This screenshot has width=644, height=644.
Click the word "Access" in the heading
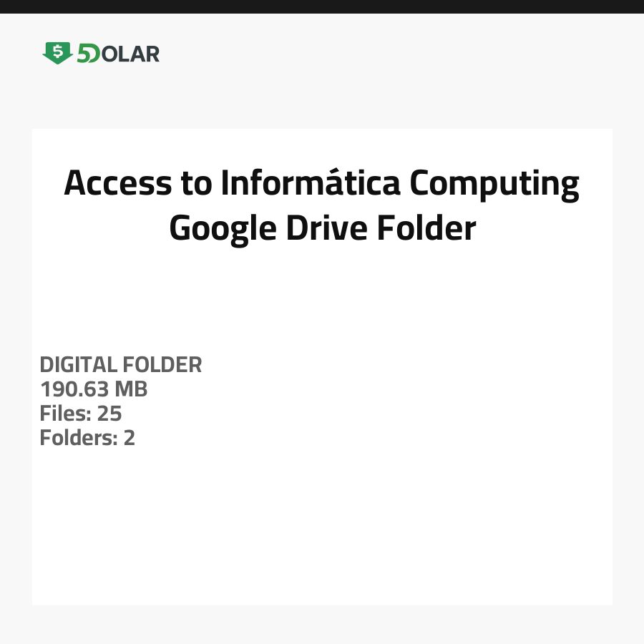(118, 183)
